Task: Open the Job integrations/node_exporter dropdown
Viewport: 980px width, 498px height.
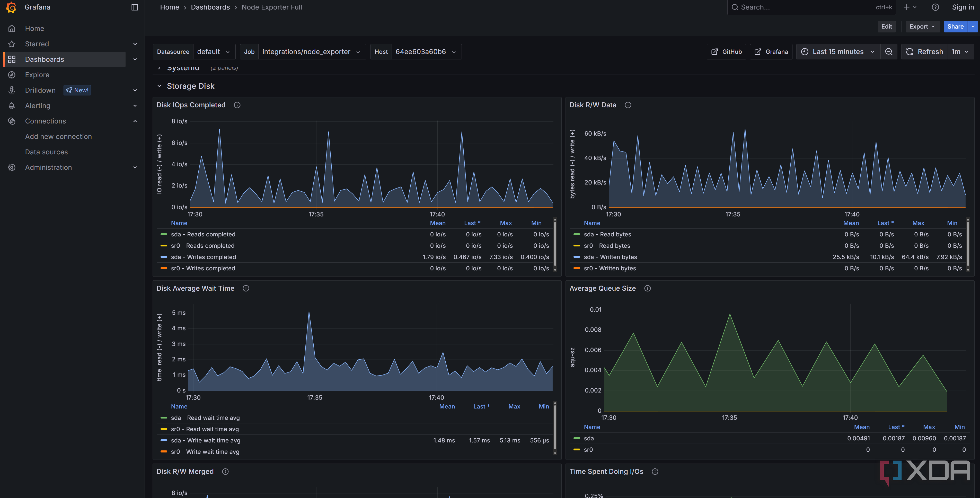Action: (312, 52)
